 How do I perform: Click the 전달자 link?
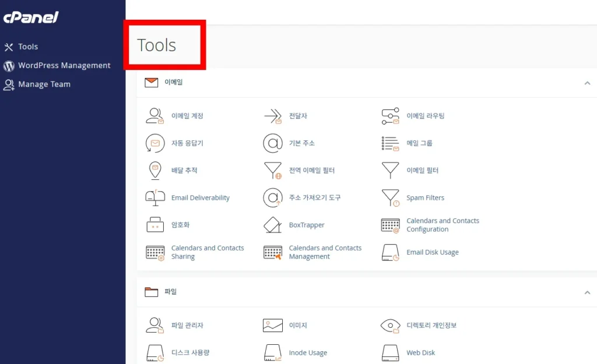pyautogui.click(x=298, y=116)
